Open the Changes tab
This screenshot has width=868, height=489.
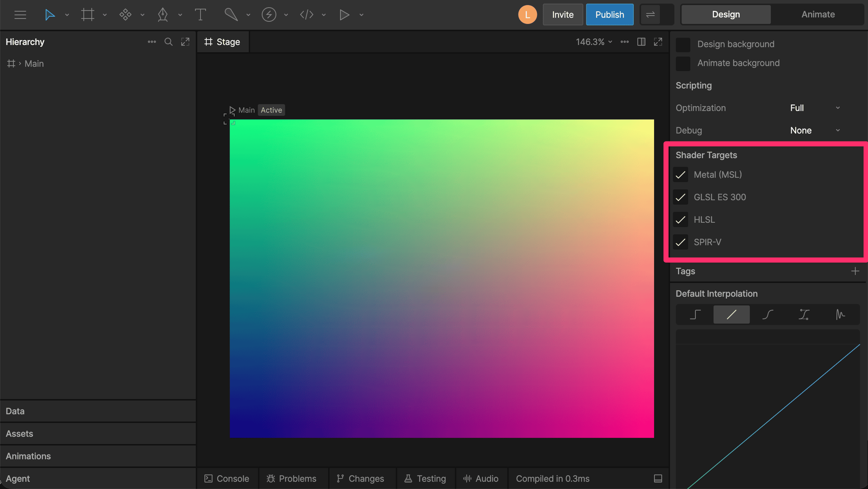[360, 479]
